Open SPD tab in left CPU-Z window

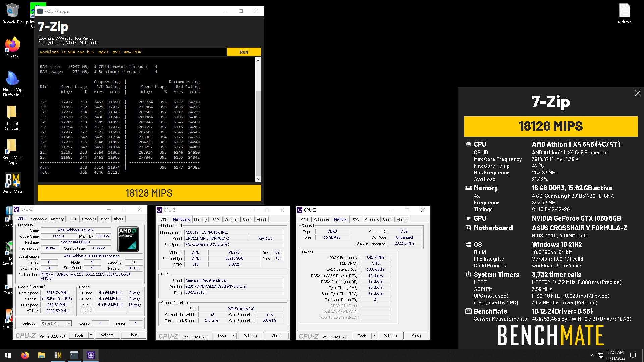[x=73, y=219]
